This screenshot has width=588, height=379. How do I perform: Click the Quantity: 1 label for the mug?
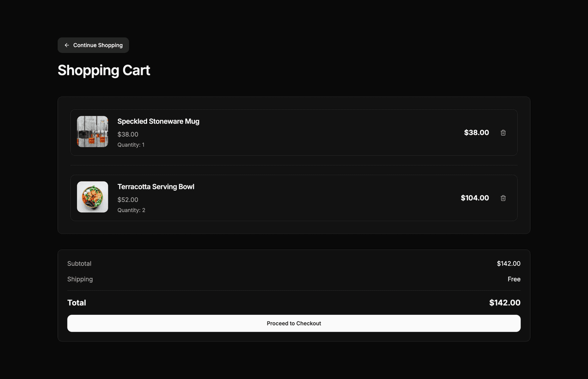[131, 145]
